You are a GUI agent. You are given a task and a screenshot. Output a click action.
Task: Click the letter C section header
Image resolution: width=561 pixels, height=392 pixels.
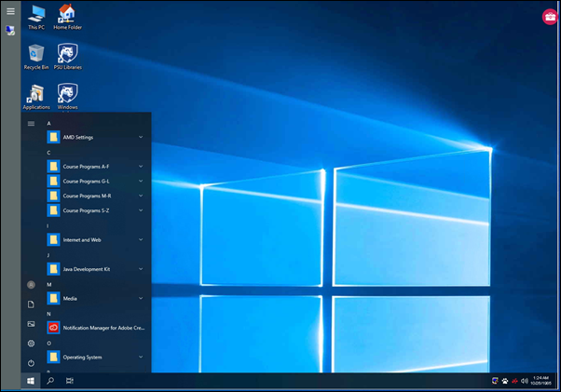[x=48, y=153]
